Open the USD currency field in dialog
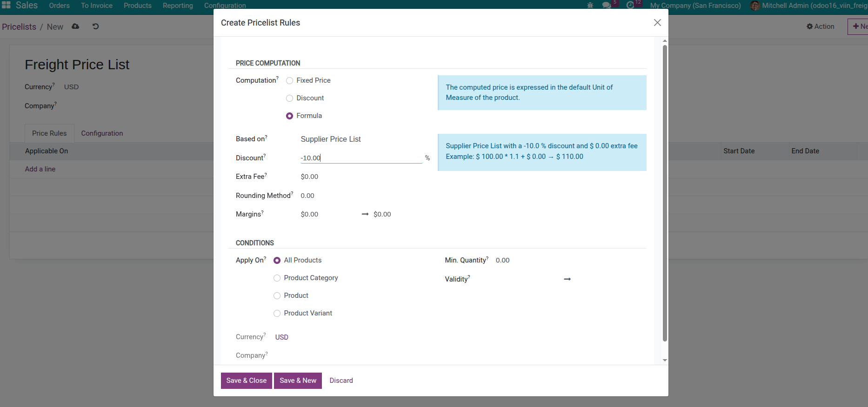This screenshot has width=868, height=407. 282,337
